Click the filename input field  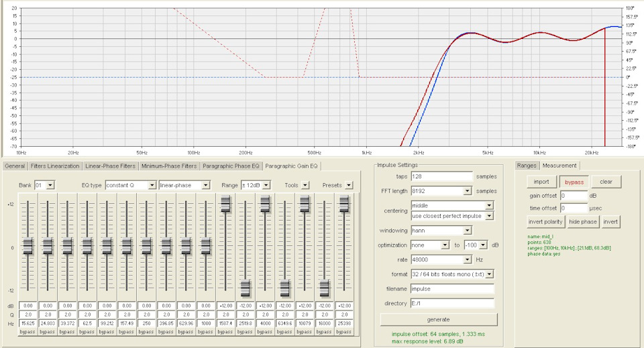tap(451, 288)
